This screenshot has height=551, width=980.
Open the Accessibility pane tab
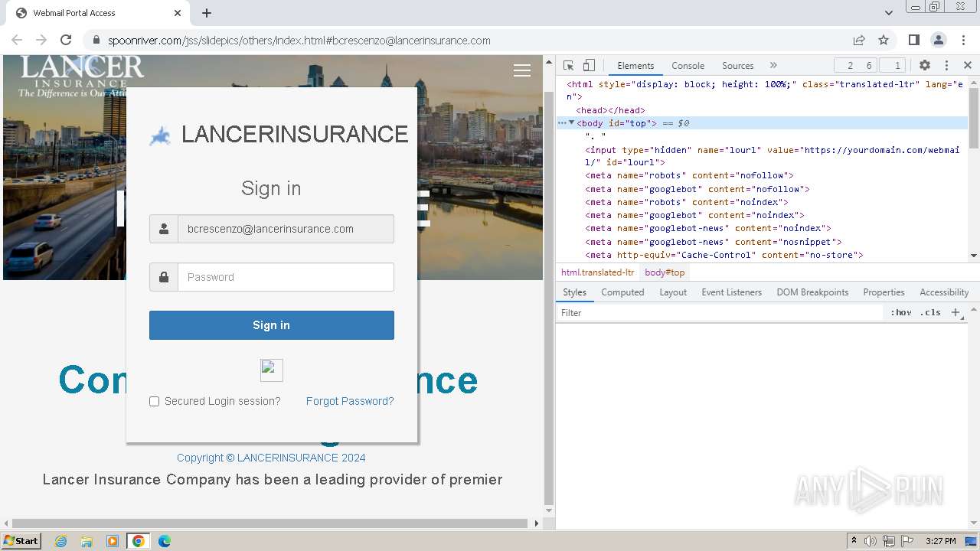click(x=944, y=292)
